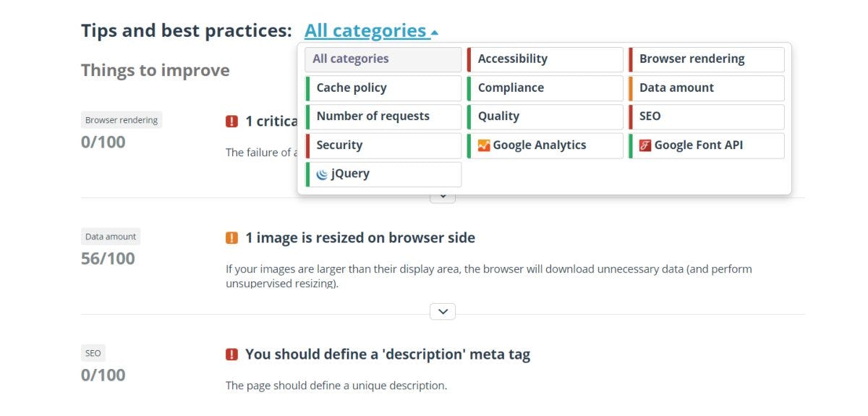Expand the image resize tip details
This screenshot has height=416, width=868.
pyautogui.click(x=443, y=312)
